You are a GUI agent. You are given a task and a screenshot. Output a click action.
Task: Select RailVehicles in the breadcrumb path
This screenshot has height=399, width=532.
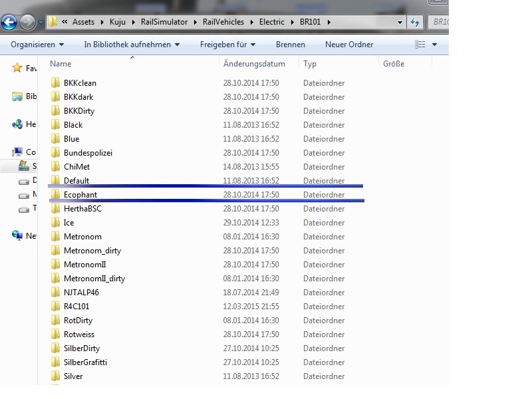coord(223,22)
